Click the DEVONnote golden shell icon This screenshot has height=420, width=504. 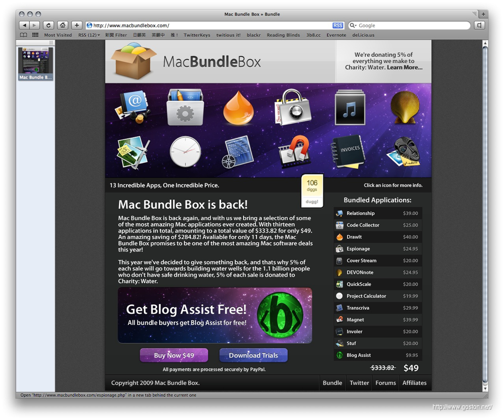coord(405,107)
